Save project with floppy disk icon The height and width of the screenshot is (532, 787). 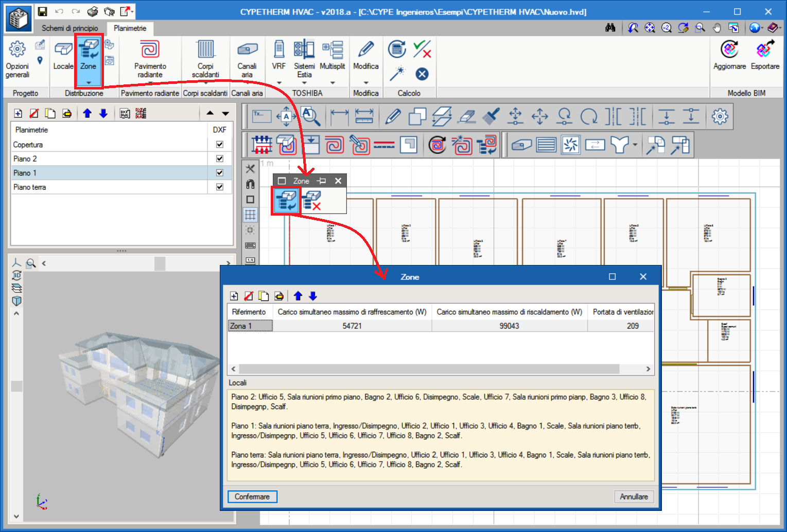[x=43, y=11]
